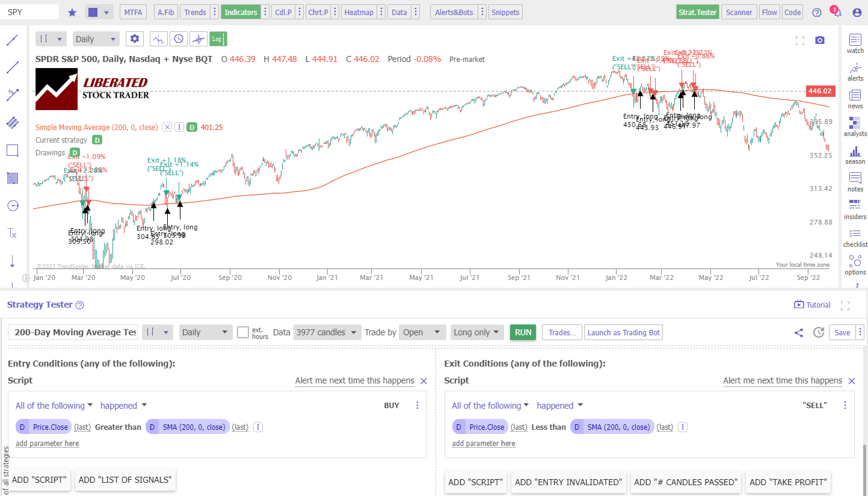Star SPY as a favorite symbol

(x=72, y=11)
